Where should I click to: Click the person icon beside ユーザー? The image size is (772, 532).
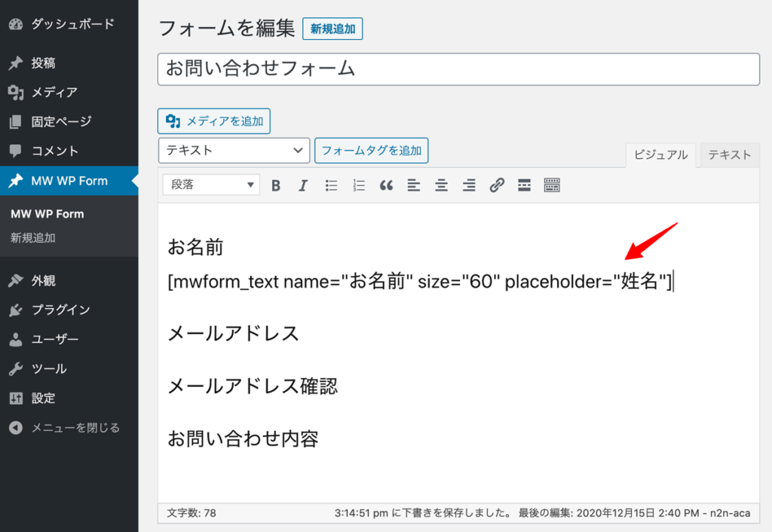(16, 340)
